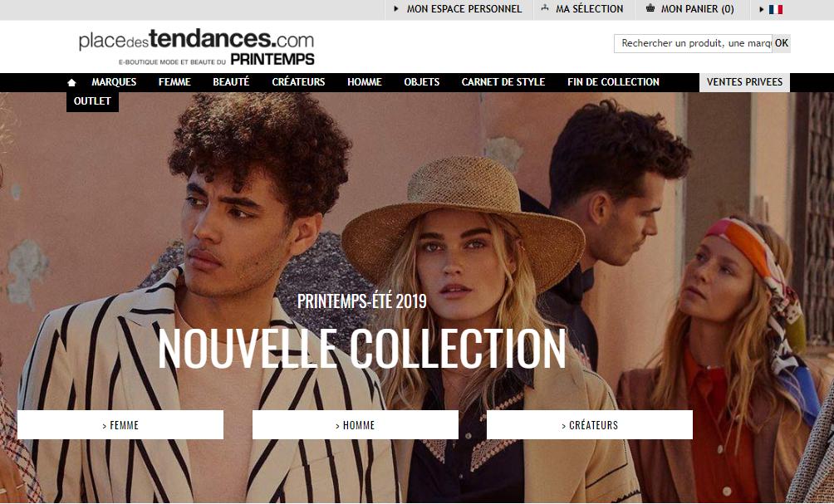
Task: Open the Homme navigation menu
Action: [x=365, y=82]
